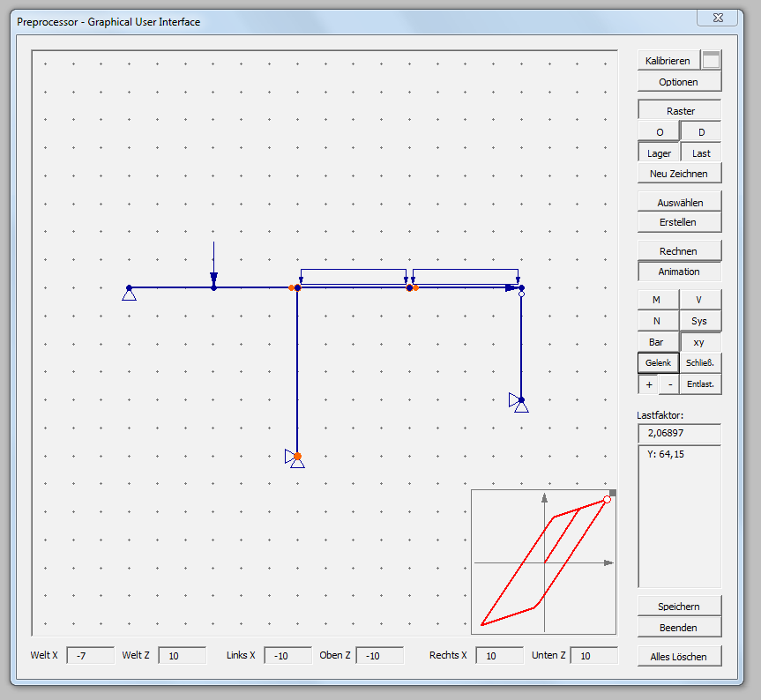Click the red marker on the hysteresis curve
The image size is (761, 700).
pos(607,499)
